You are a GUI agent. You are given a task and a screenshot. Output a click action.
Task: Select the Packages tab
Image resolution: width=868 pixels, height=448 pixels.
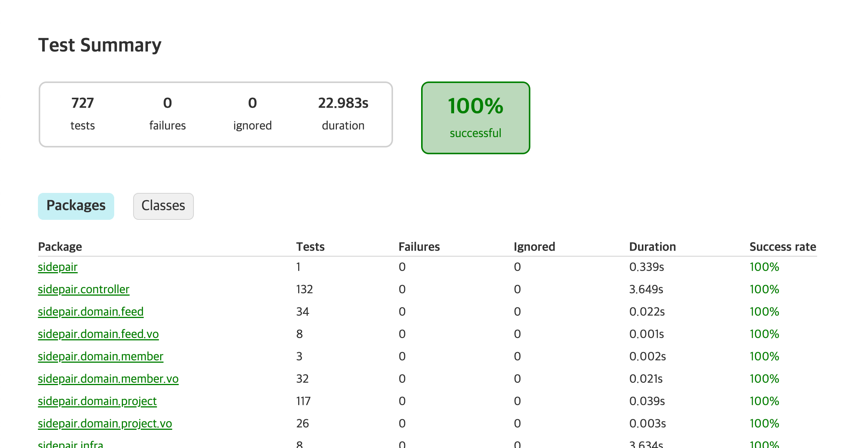pos(76,206)
